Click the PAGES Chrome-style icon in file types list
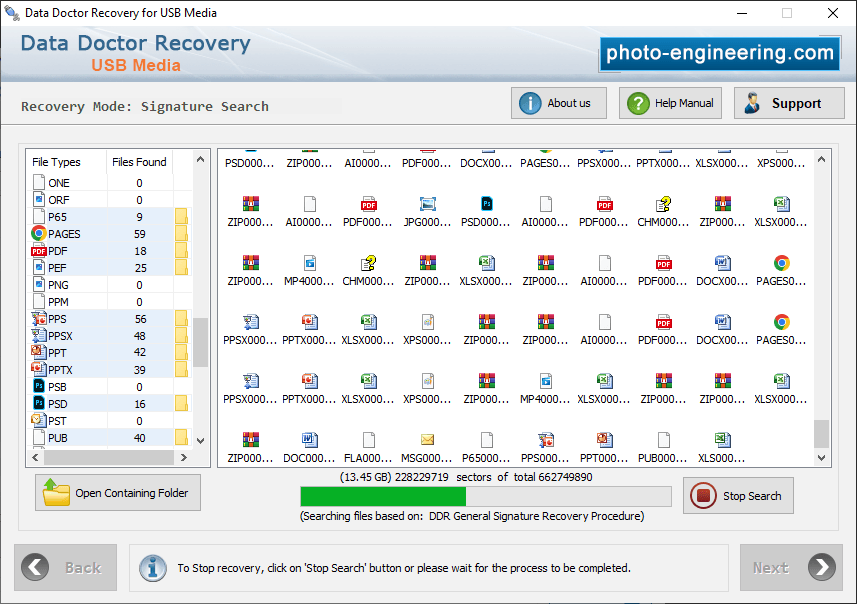Image resolution: width=857 pixels, height=604 pixels. 39,233
